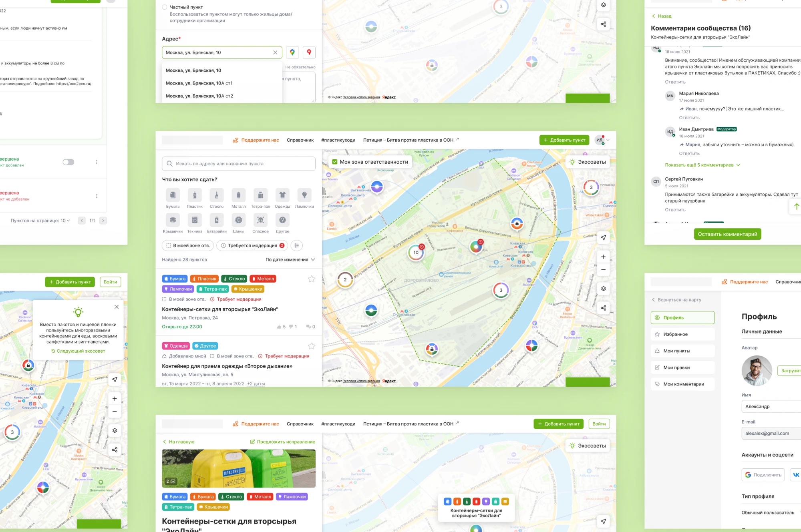Open #пластикуходи in the central header

pyautogui.click(x=338, y=140)
